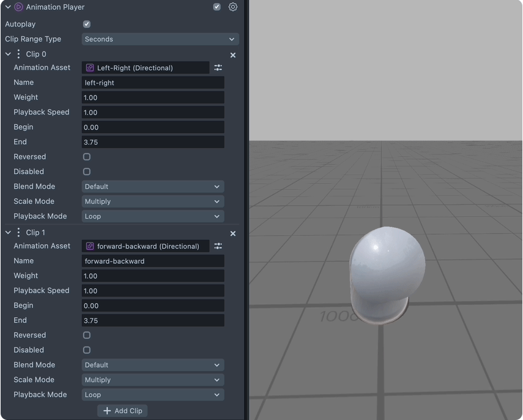Open Clip 0 Blend Mode dropdown
Screen dimensions: 523x420
tap(152, 186)
